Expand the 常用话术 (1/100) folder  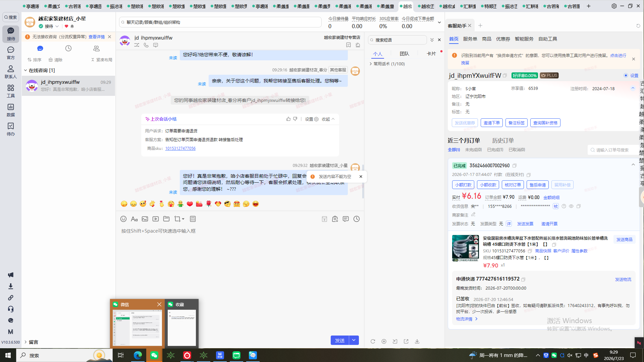pos(371,64)
